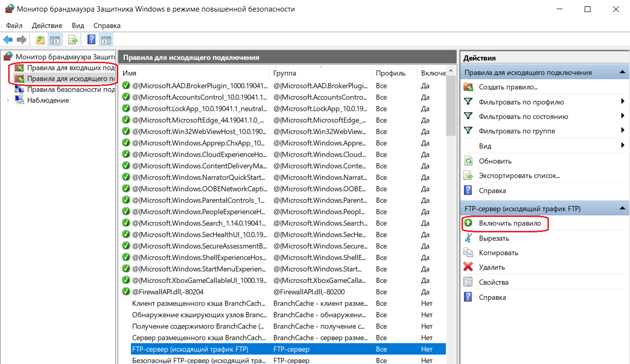This screenshot has width=630, height=364.
Task: Click the Up one level folder icon
Action: point(41,40)
